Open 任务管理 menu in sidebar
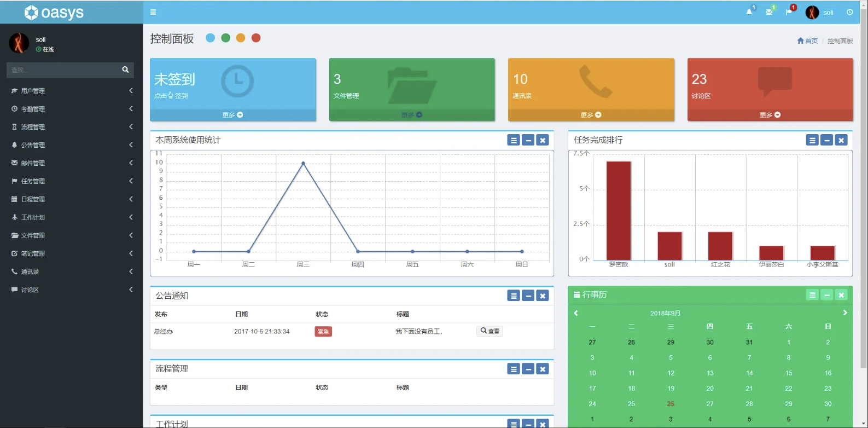Screen dimensions: 868x428 pyautogui.click(x=71, y=181)
